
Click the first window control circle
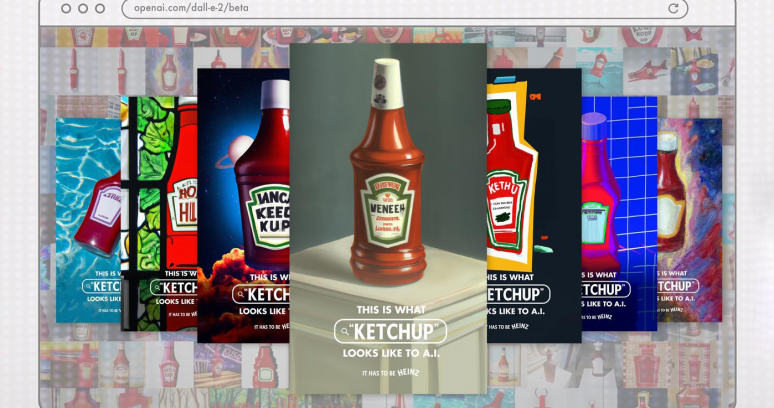[66, 9]
